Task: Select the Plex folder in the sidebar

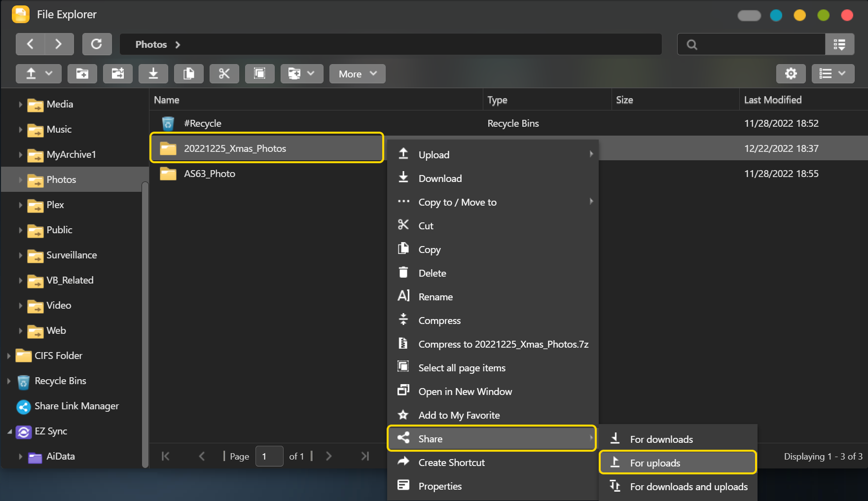Action: [55, 205]
